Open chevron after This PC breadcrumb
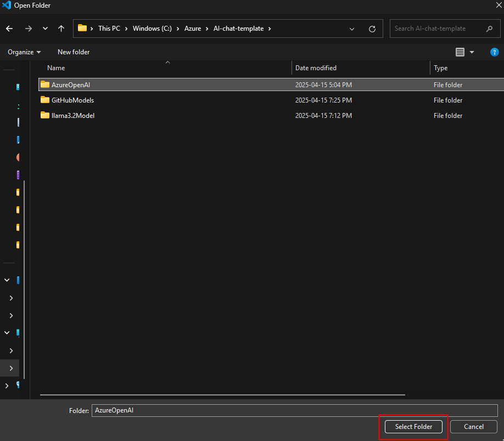Screen dimensions: 504x441 coord(126,29)
